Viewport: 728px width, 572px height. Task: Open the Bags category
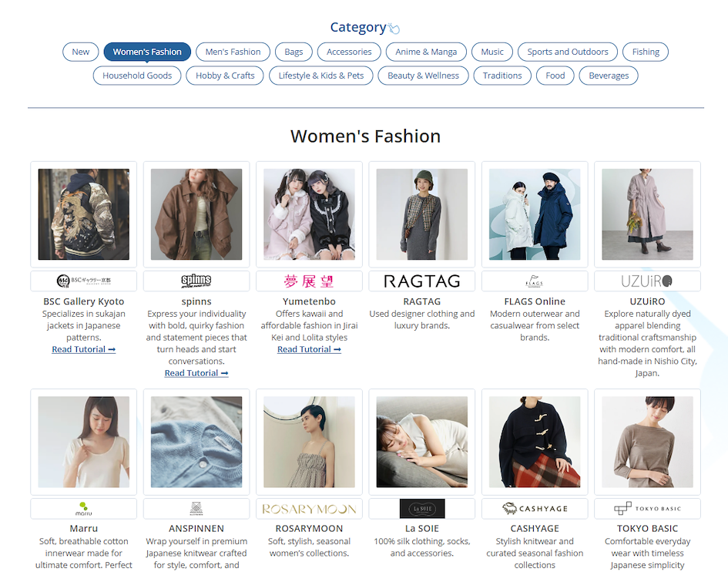point(294,52)
